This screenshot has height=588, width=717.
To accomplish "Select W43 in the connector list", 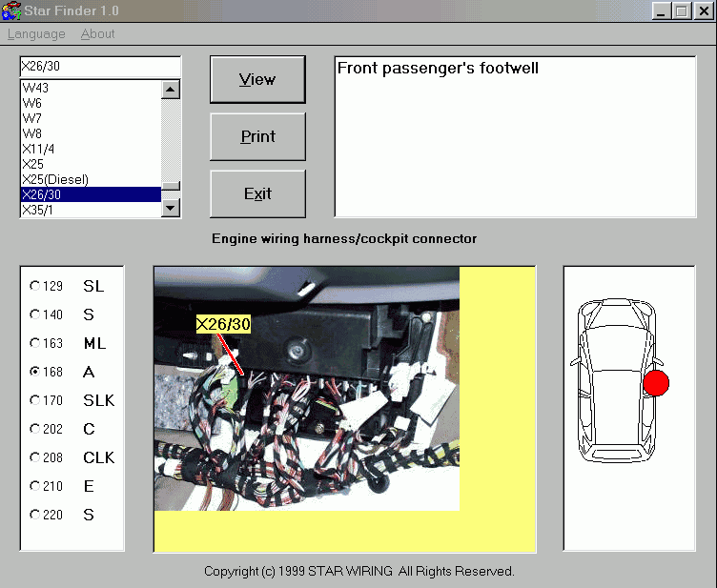I will 91,88.
